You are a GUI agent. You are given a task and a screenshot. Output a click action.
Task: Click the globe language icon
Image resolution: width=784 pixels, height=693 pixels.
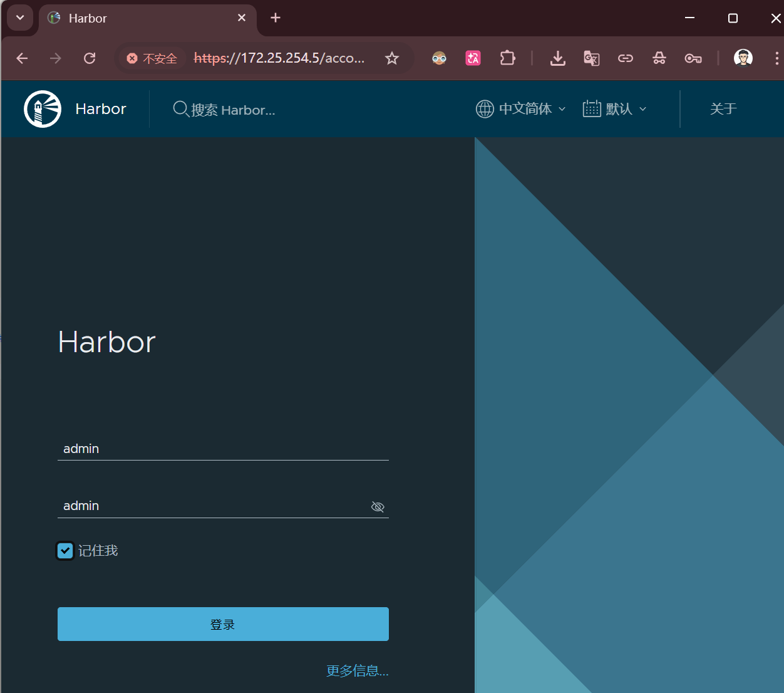pyautogui.click(x=485, y=109)
